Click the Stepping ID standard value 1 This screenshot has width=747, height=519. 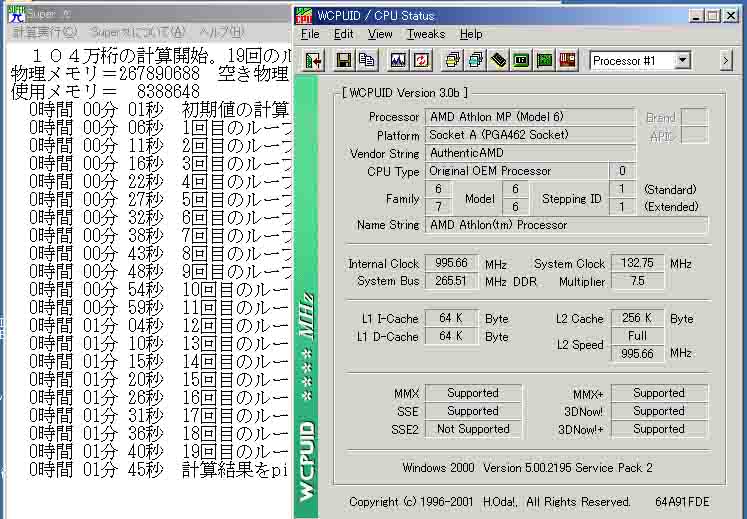[x=622, y=189]
